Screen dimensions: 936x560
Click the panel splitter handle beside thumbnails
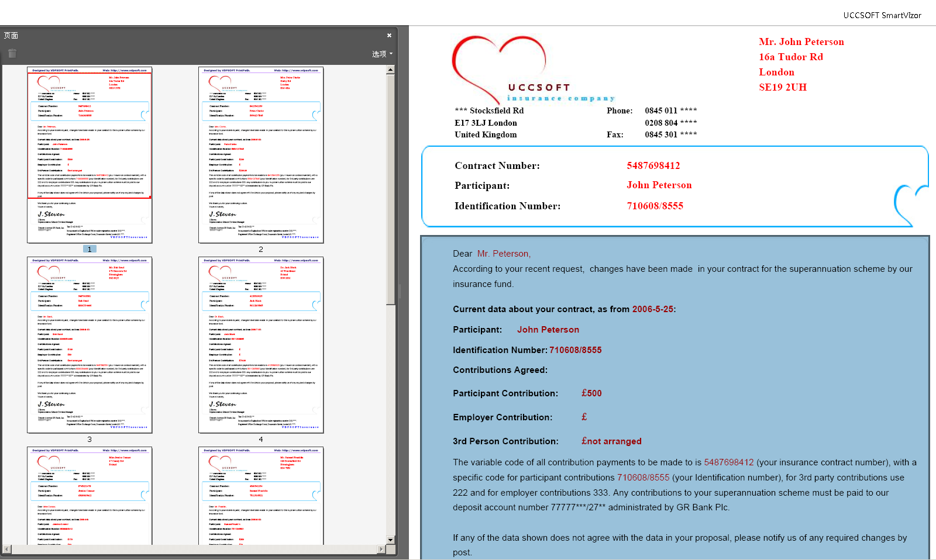tap(400, 291)
